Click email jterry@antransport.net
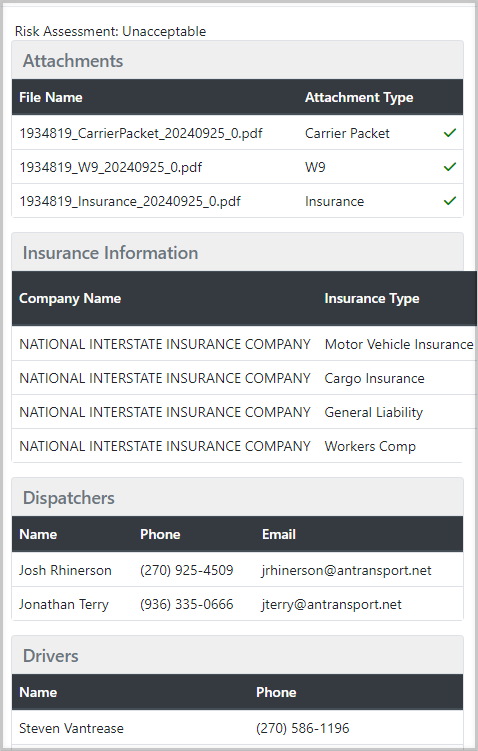 tap(331, 604)
